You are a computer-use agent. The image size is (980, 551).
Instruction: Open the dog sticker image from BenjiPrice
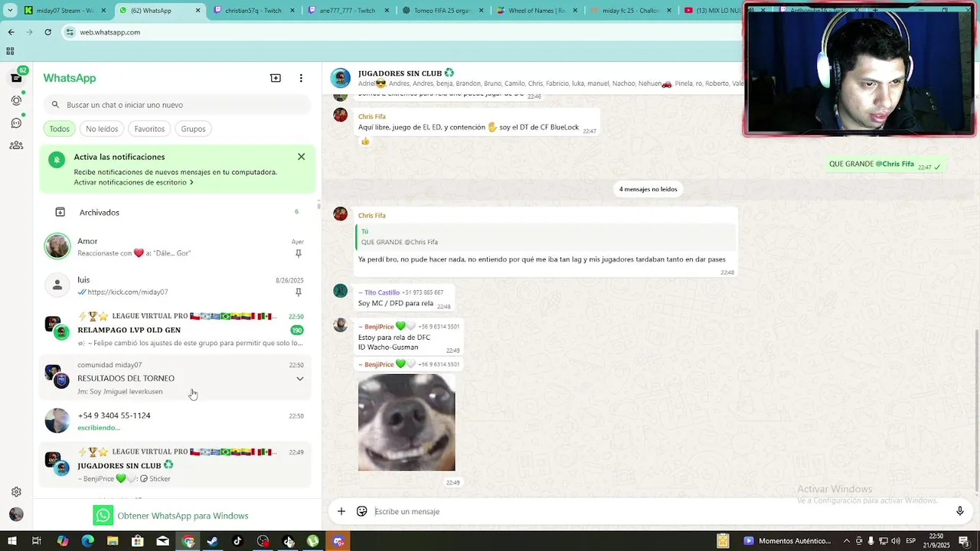click(407, 422)
